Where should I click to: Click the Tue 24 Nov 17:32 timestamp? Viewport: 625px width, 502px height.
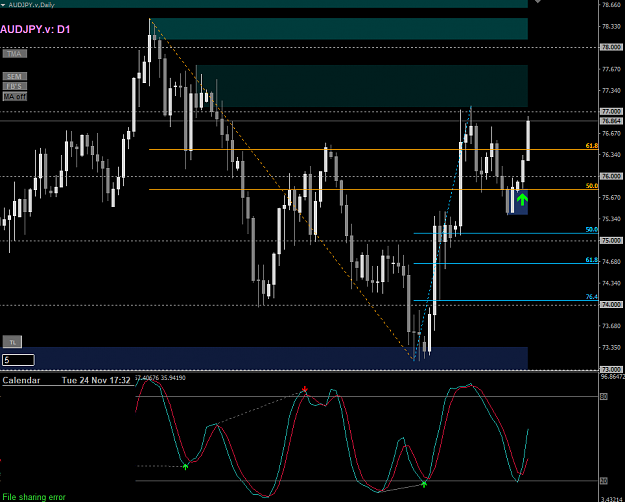pyautogui.click(x=96, y=380)
